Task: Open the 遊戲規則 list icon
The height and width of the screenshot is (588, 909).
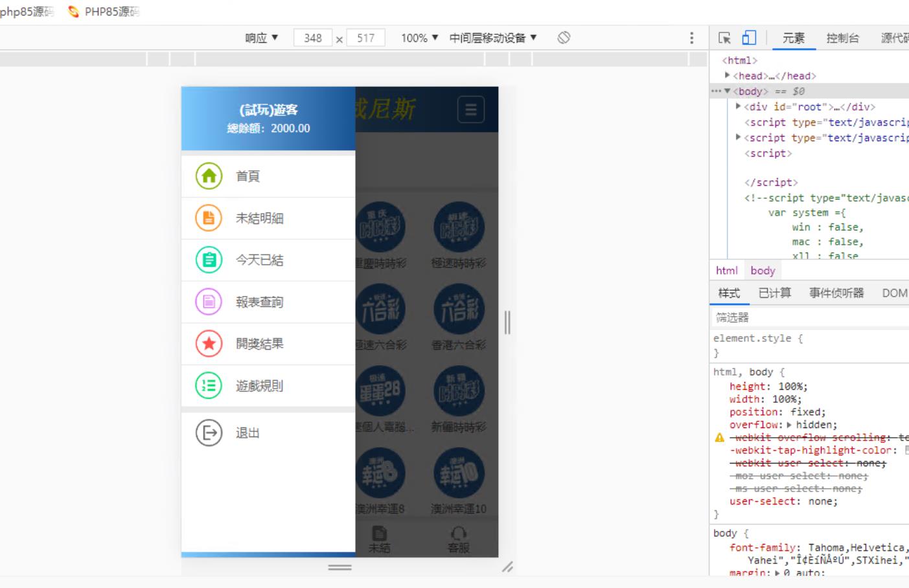Action: [x=209, y=386]
